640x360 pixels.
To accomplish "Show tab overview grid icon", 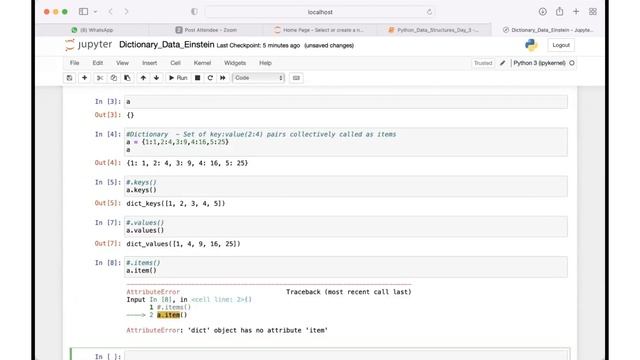I will coord(593,11).
